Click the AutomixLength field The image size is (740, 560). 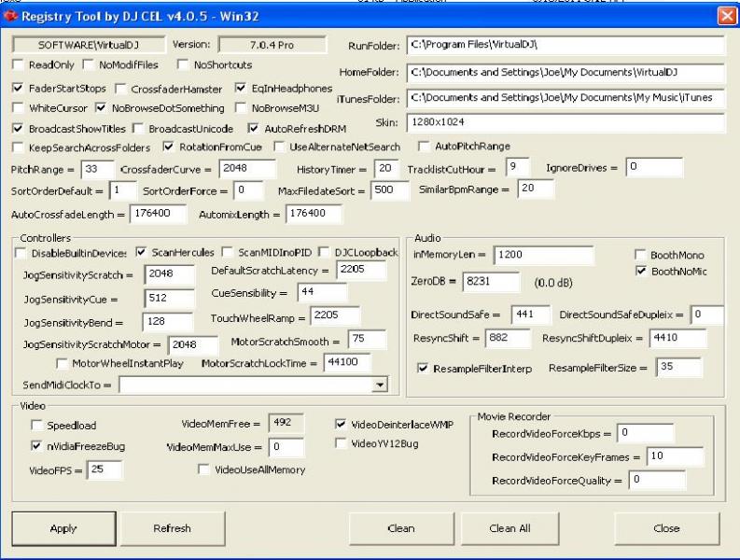(314, 214)
